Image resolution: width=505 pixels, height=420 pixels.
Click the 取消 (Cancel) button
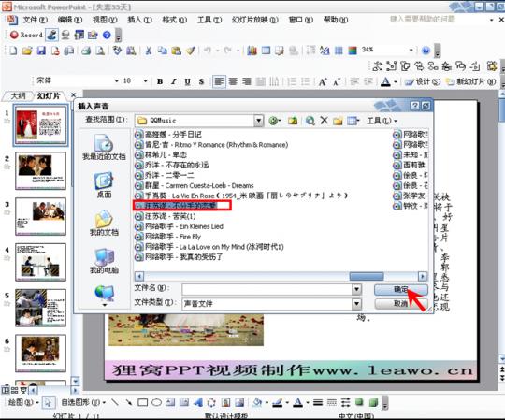tap(401, 303)
